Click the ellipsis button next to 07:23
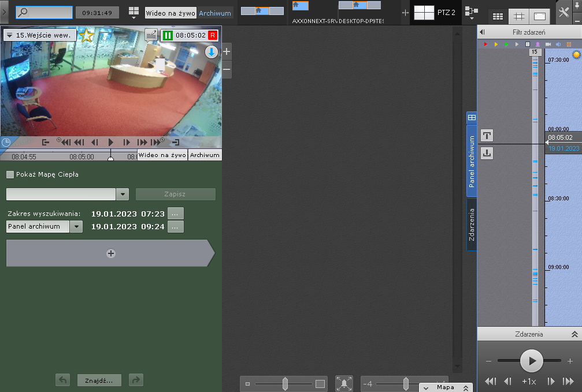This screenshot has height=392, width=582. tap(175, 214)
